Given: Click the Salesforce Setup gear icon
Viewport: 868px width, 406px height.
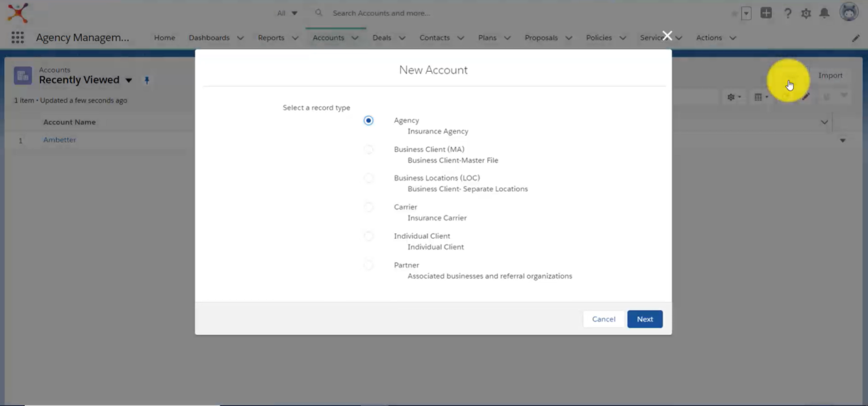Looking at the screenshot, I should pyautogui.click(x=806, y=13).
